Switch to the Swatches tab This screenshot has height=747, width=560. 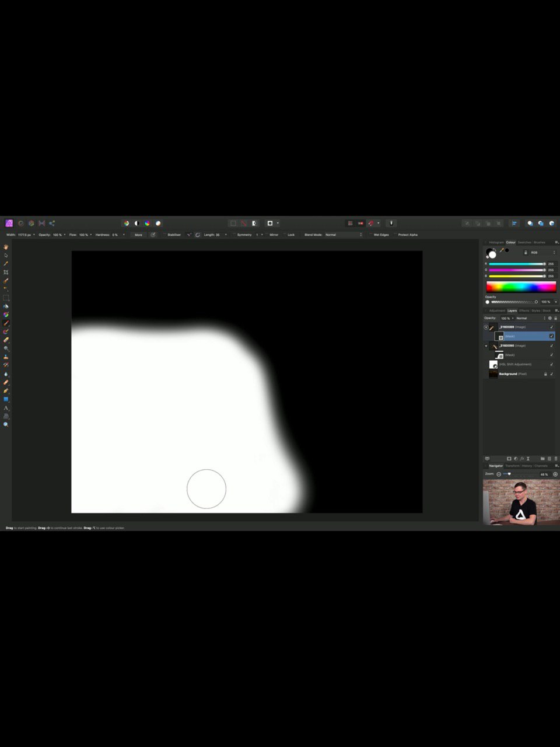coord(524,242)
